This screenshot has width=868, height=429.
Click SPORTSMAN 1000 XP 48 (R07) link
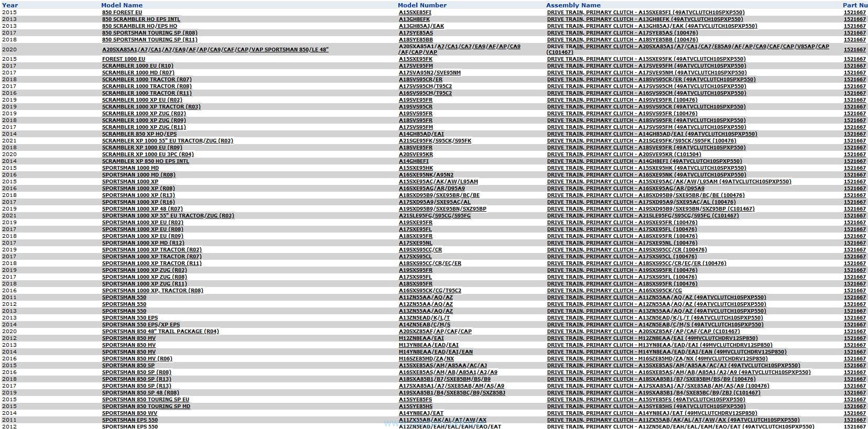pos(142,209)
